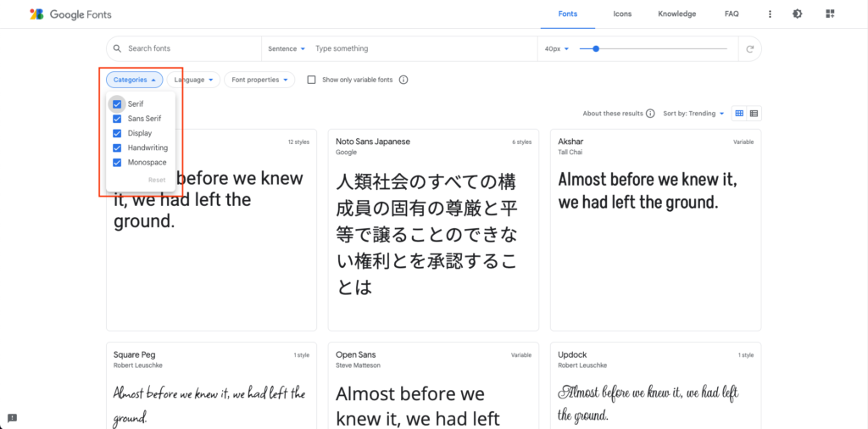Click the Type something preview text field
Viewport: 868px width, 429px height.
coord(423,48)
